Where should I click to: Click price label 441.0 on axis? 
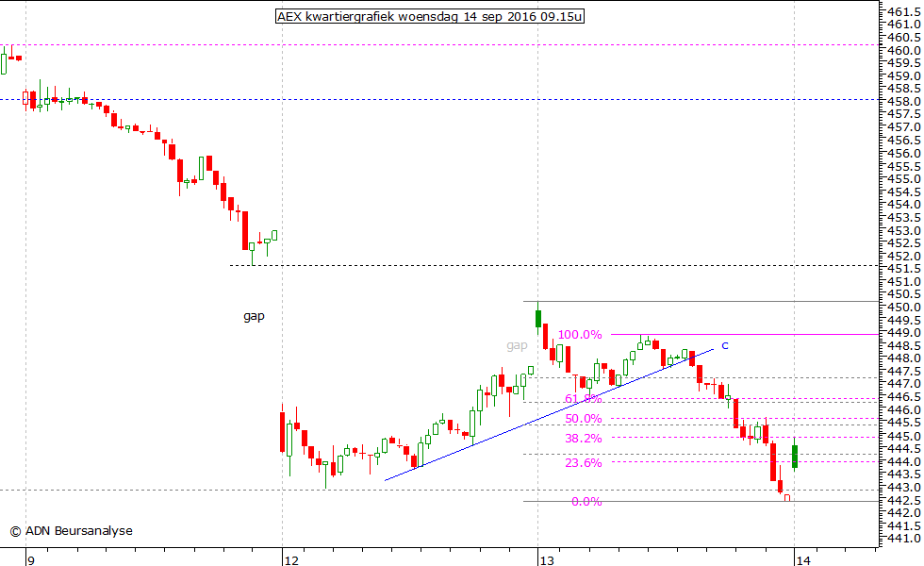pos(904,539)
